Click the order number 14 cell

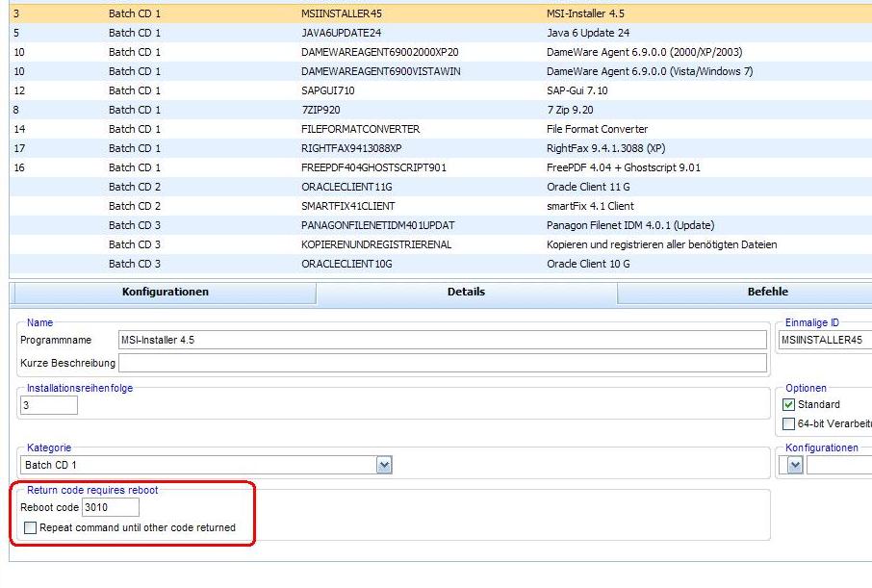[x=19, y=129]
